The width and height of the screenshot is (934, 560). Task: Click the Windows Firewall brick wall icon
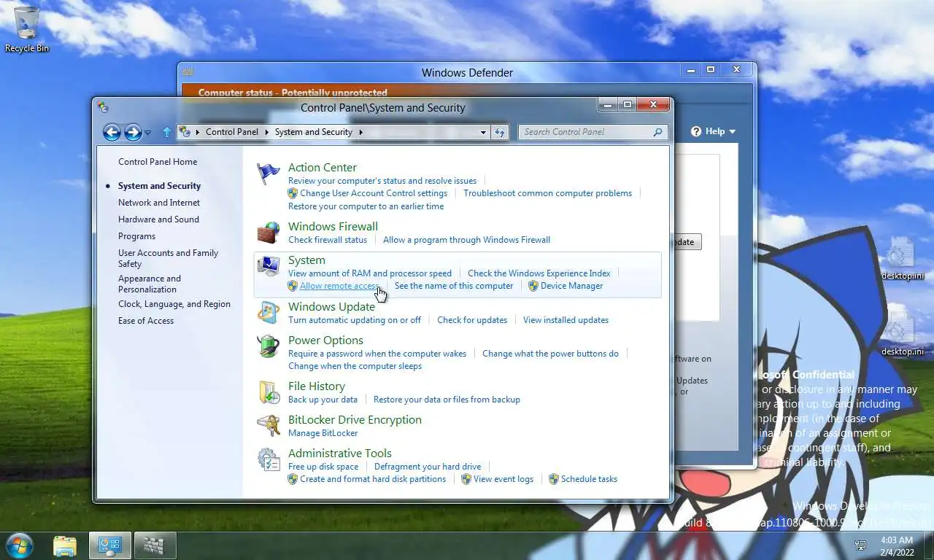[269, 233]
